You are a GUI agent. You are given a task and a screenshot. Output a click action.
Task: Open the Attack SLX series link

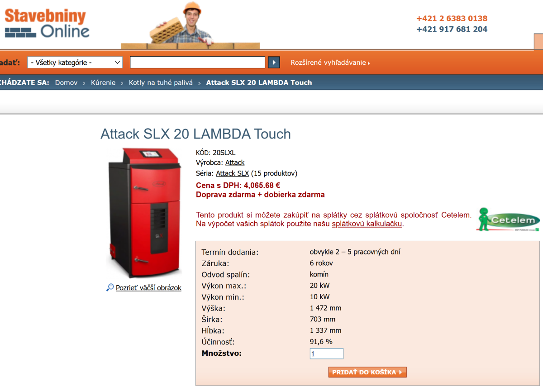click(233, 173)
